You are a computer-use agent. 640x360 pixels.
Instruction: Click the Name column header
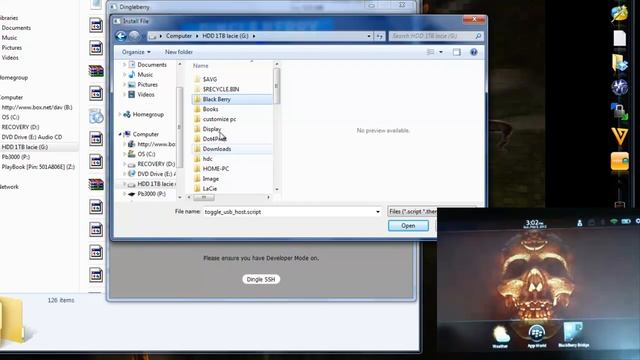coord(200,66)
